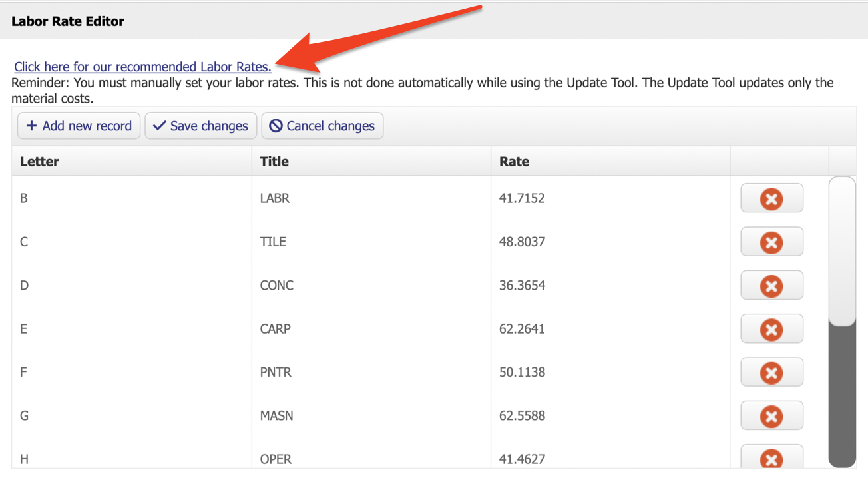Open the recommended Labor Rates link

pyautogui.click(x=142, y=67)
